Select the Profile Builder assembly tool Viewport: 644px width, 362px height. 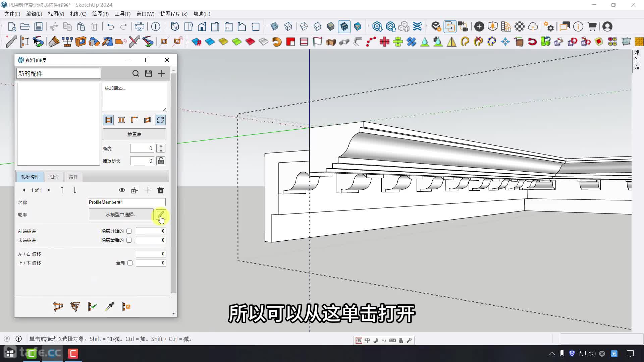pyautogui.click(x=24, y=42)
